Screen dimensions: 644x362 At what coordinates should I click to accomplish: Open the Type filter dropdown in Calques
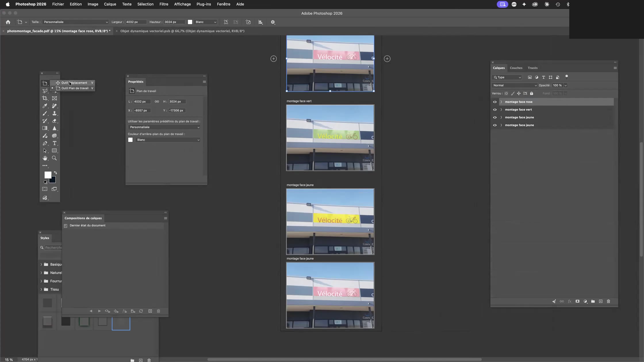coord(507,77)
